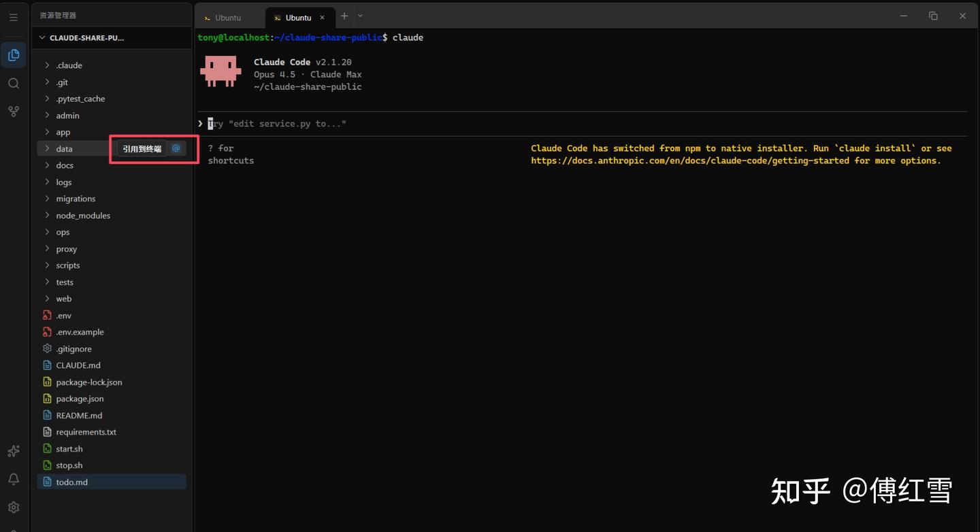Collapse the CLAUDE-SHARE-PU... root folder
This screenshot has height=532, width=980.
pyautogui.click(x=42, y=38)
